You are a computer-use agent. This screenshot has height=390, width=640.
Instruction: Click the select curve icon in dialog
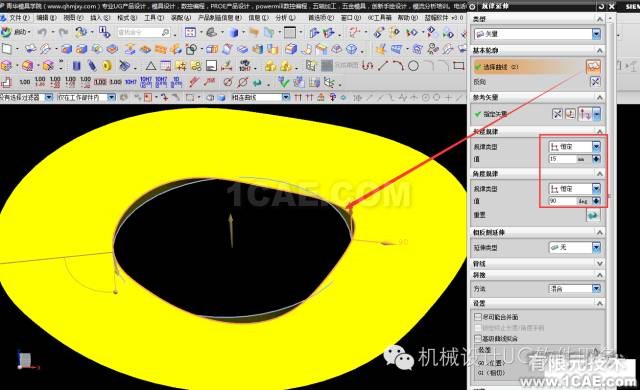593,66
